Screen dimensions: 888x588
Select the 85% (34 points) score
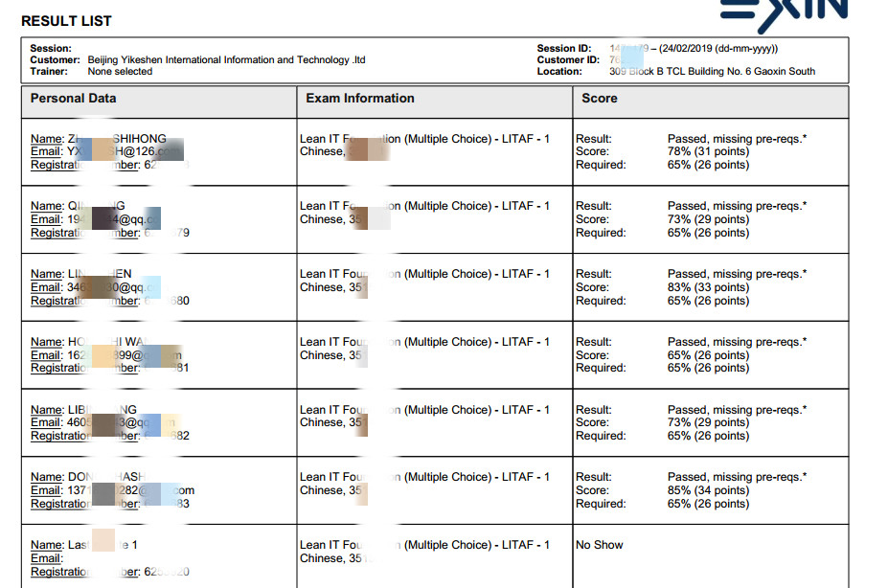(x=708, y=490)
